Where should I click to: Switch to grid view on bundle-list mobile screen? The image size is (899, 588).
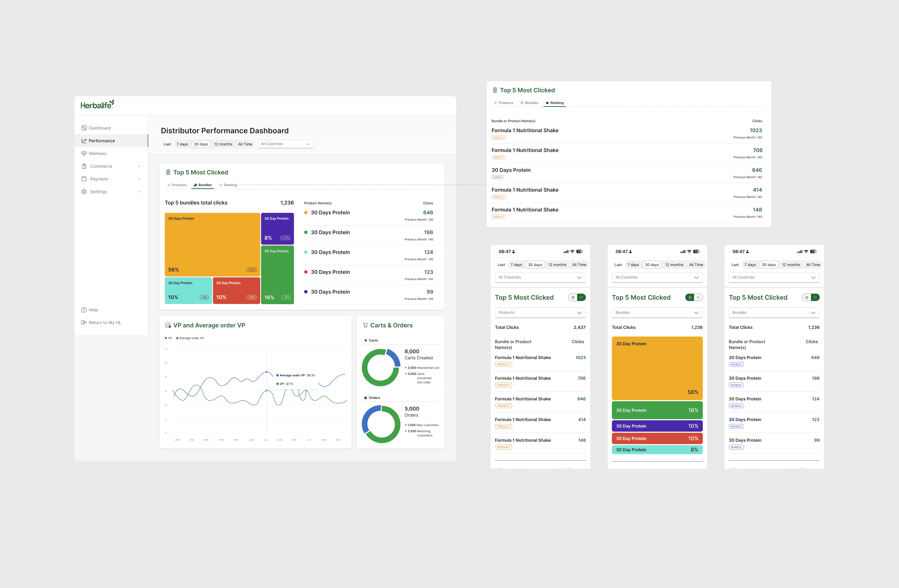[807, 298]
